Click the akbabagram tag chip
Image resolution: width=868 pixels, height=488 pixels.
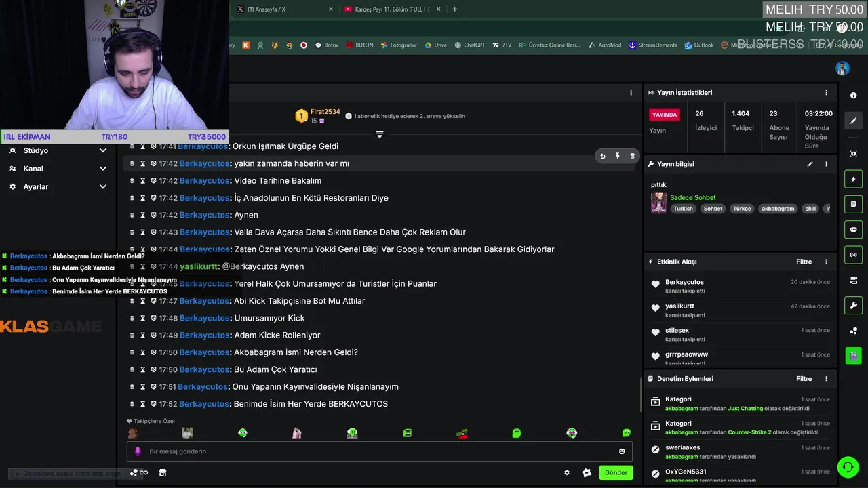777,209
